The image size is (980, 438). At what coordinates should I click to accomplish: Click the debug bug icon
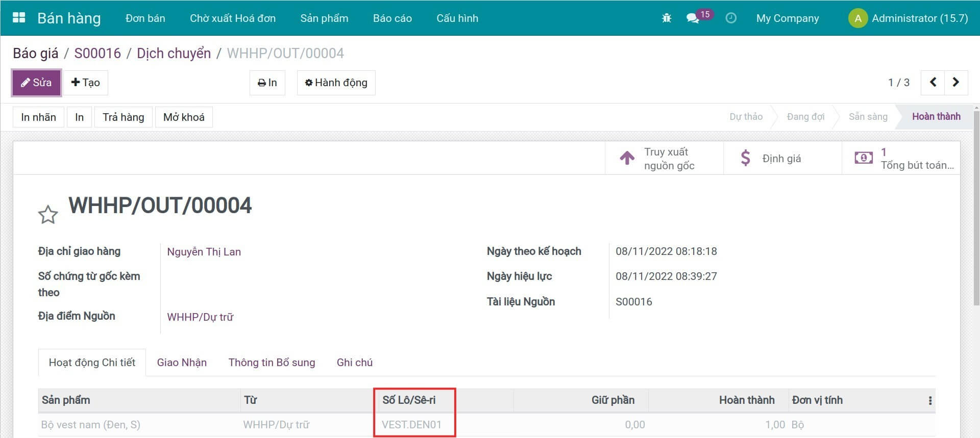pos(666,18)
